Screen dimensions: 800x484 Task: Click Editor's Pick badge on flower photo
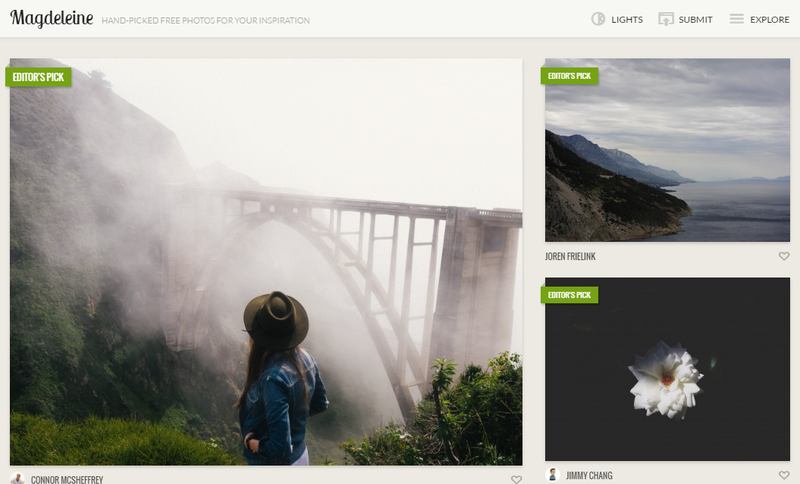tap(570, 295)
